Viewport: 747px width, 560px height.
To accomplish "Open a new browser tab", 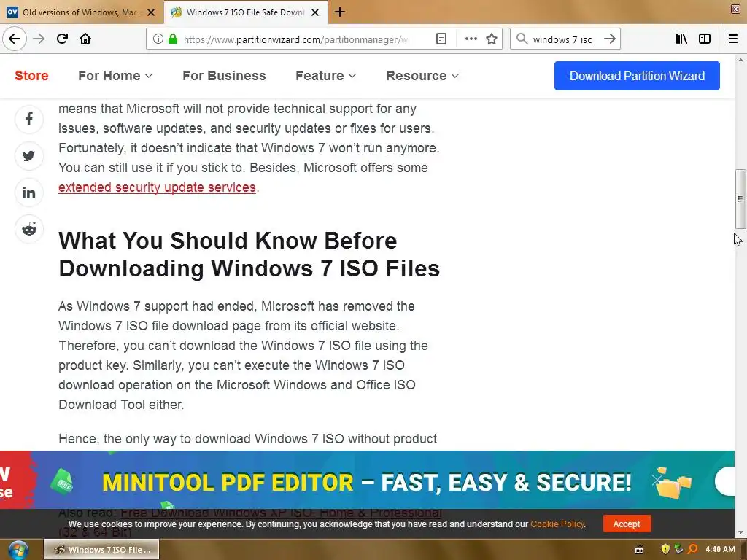I will (x=340, y=12).
